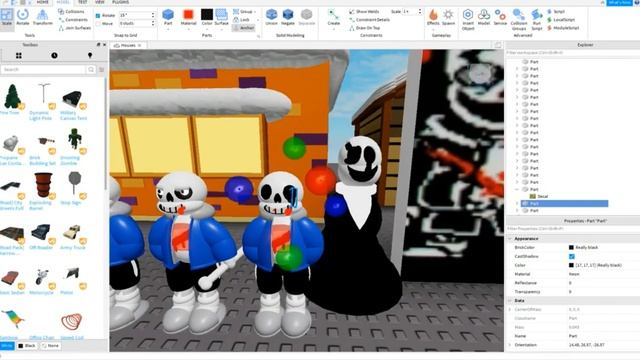The height and width of the screenshot is (360, 640).
Task: Click the BrickColor Really black swatch
Action: (x=571, y=247)
